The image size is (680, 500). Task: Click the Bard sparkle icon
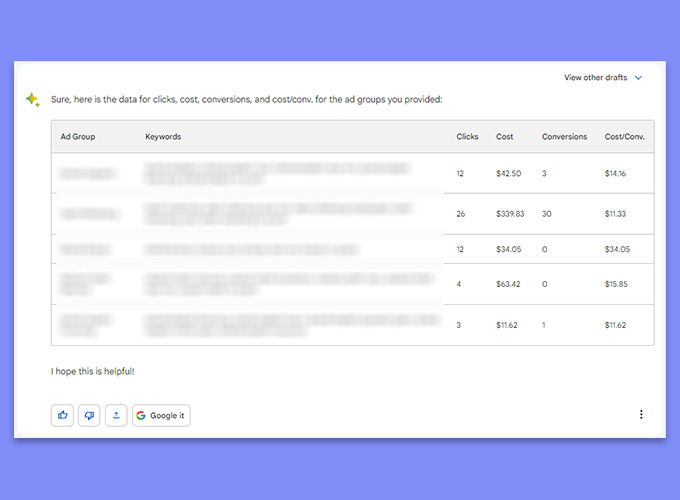[33, 100]
